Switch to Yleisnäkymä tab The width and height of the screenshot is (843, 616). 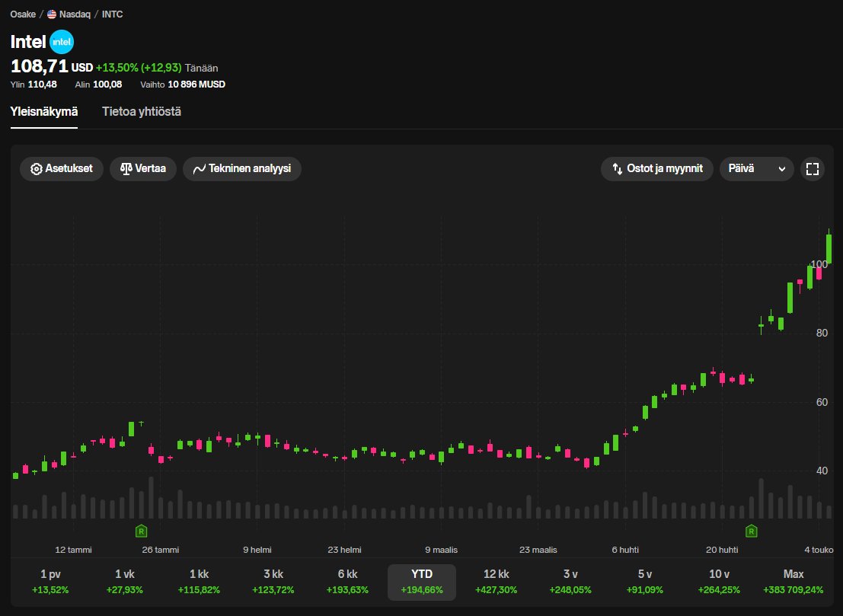[x=44, y=112]
